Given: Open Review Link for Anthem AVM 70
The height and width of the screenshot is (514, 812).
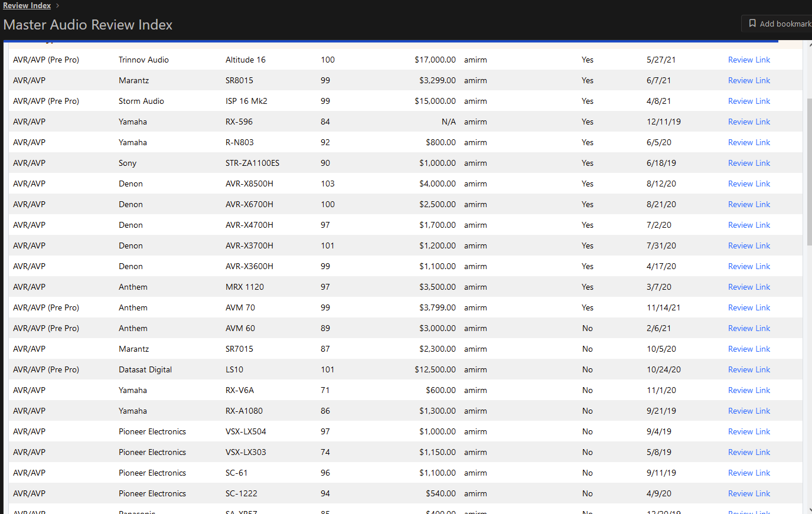Looking at the screenshot, I should pos(749,307).
